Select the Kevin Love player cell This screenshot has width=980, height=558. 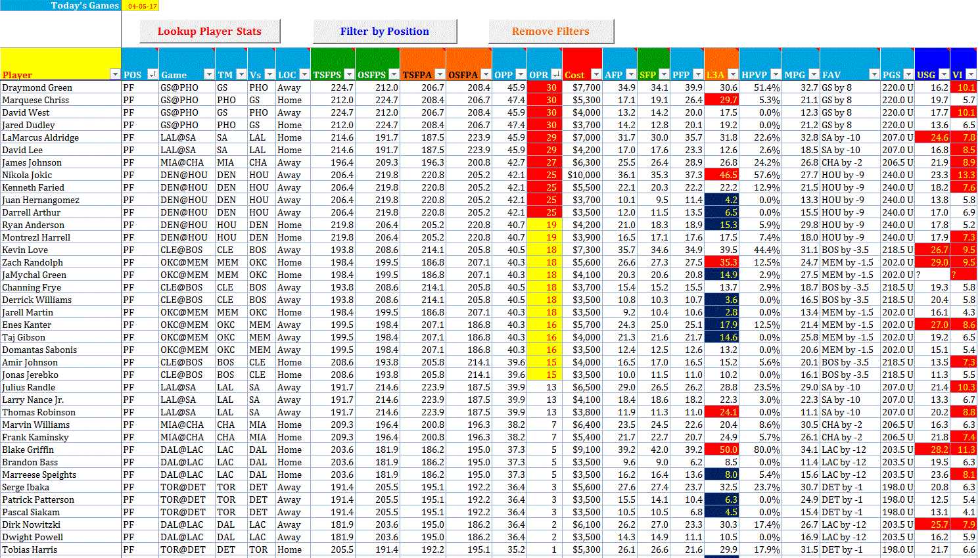pyautogui.click(x=60, y=250)
